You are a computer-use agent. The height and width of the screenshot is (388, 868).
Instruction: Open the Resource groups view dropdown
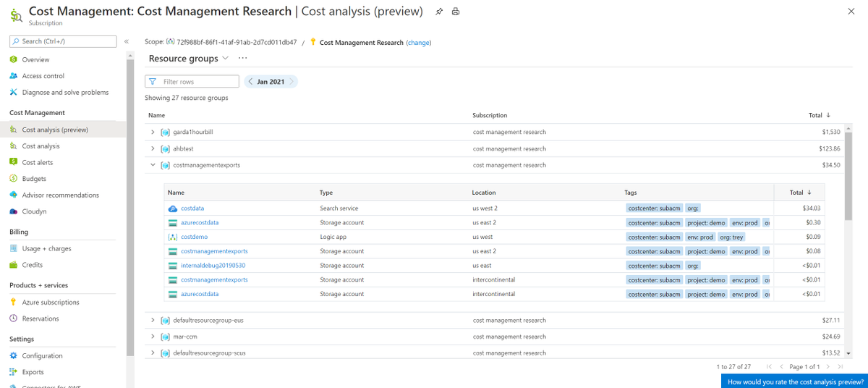click(x=189, y=58)
